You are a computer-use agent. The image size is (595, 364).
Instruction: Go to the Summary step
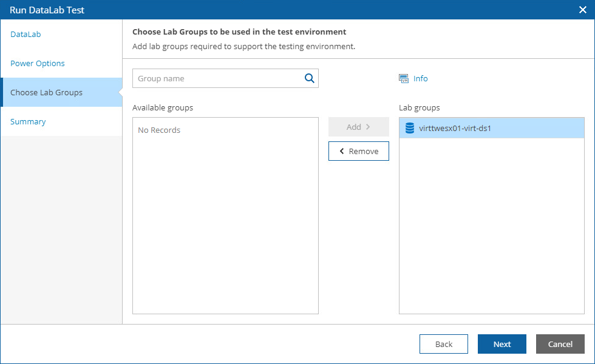coord(28,121)
